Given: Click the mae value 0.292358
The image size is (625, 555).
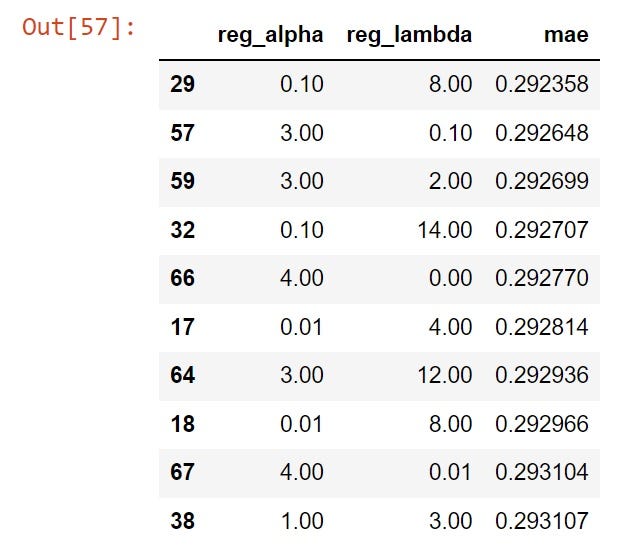Looking at the screenshot, I should tap(542, 84).
